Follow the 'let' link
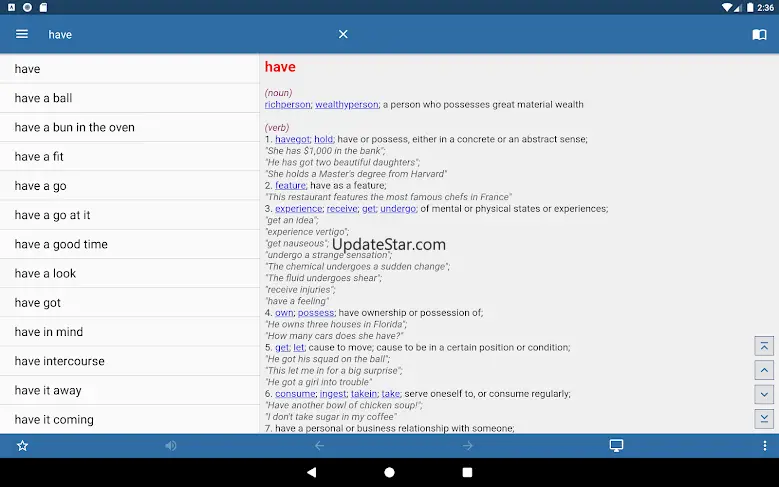Screen dimensions: 779x487 pyautogui.click(x=299, y=347)
